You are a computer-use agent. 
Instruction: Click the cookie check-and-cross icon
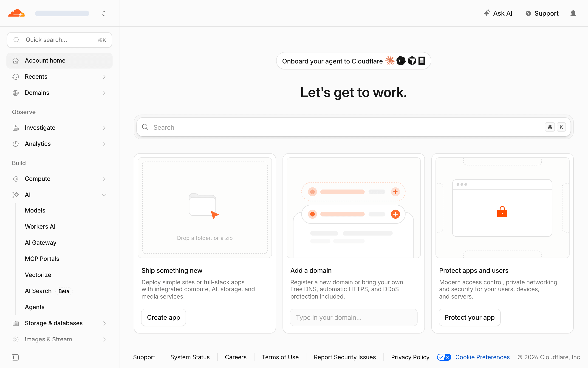click(444, 357)
